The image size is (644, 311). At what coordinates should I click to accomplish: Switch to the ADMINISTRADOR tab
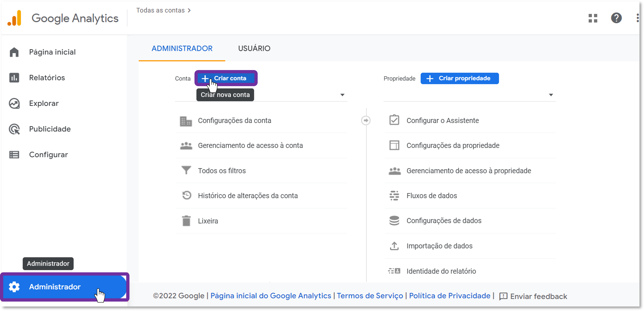(182, 49)
